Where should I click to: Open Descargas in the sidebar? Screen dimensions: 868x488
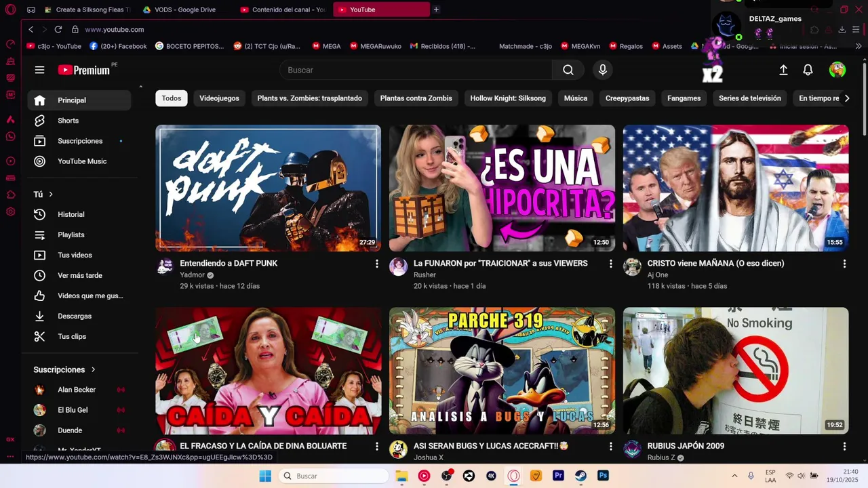pos(79,316)
